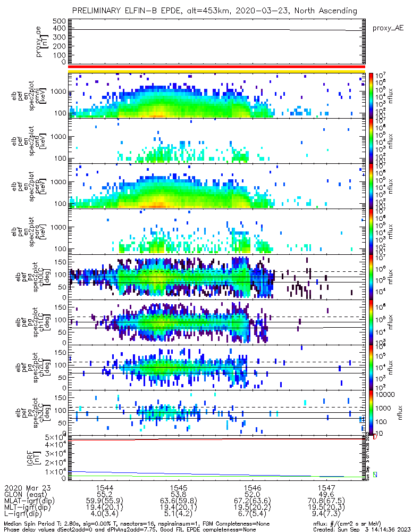The height and width of the screenshot is (532, 412).
Task: Click the MLAT value '63.6(59.8)'
Action: click(179, 501)
